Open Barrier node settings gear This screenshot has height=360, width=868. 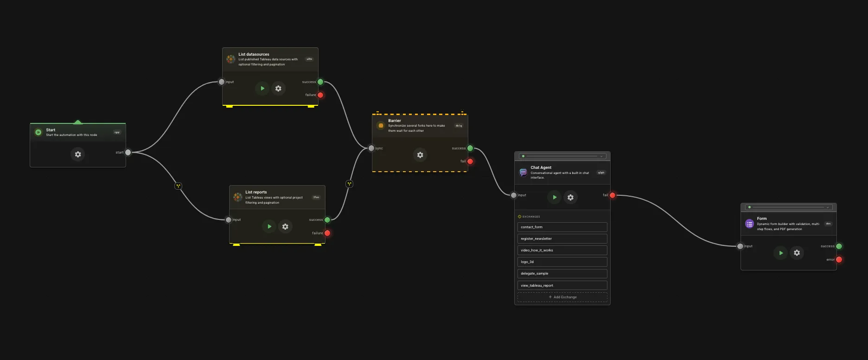[x=420, y=154]
